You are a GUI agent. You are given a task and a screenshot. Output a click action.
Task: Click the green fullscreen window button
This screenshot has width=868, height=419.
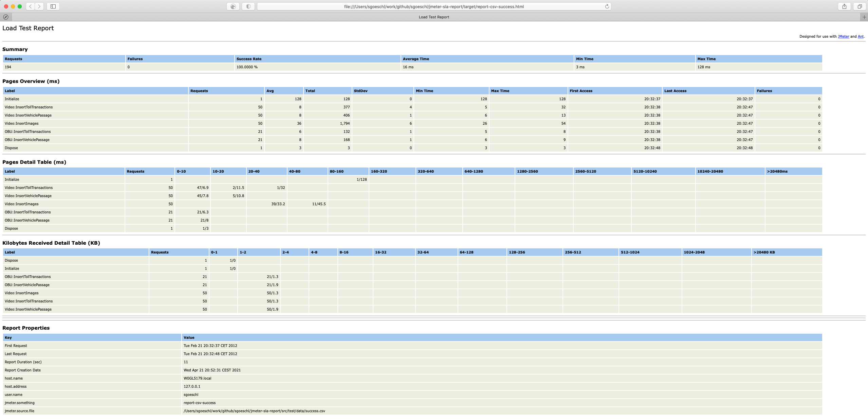pos(20,6)
